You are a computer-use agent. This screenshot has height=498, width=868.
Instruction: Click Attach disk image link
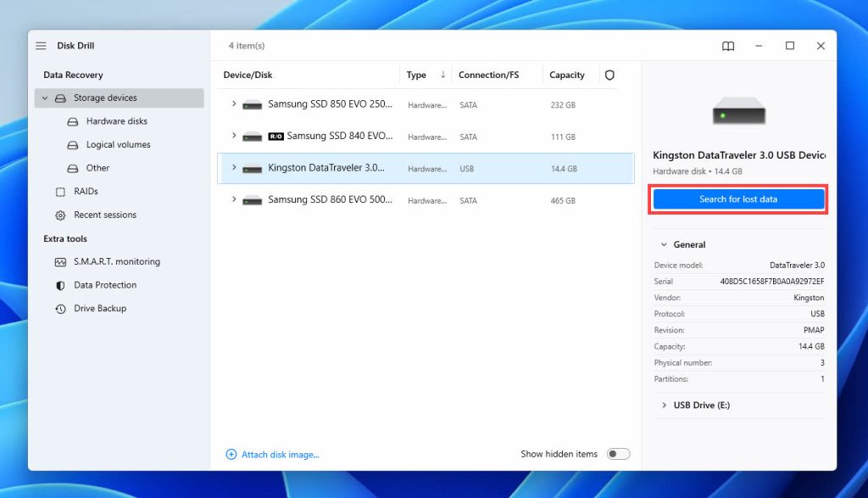coord(280,455)
